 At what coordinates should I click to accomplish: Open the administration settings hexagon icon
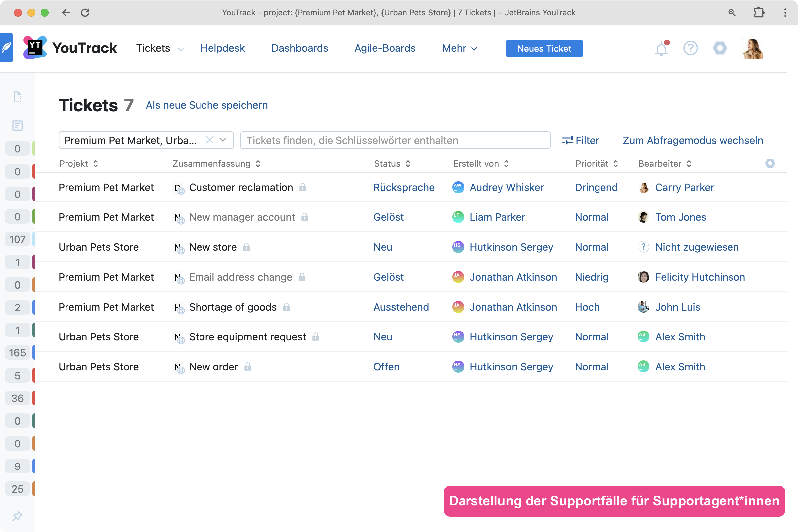(x=719, y=48)
